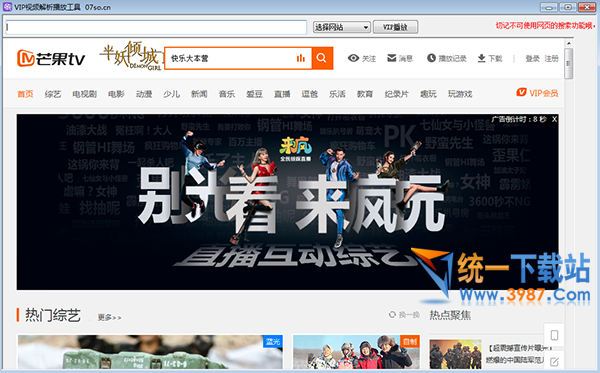Image resolution: width=600 pixels, height=373 pixels.
Task: Close the banner ad with X
Action: coord(554,119)
